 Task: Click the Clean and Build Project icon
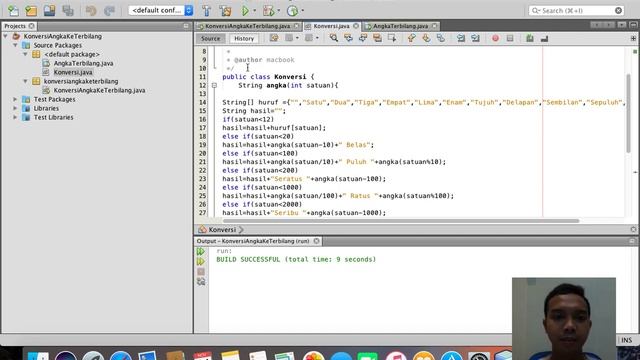(225, 11)
